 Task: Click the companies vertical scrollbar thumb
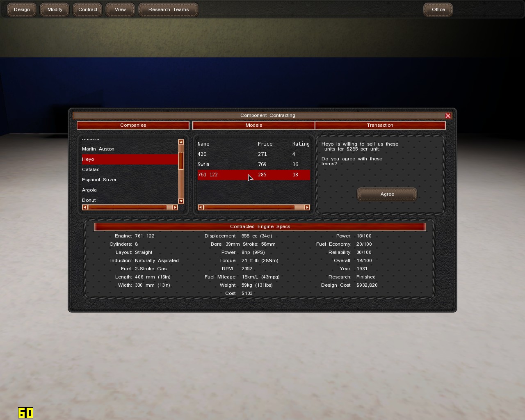(181, 161)
